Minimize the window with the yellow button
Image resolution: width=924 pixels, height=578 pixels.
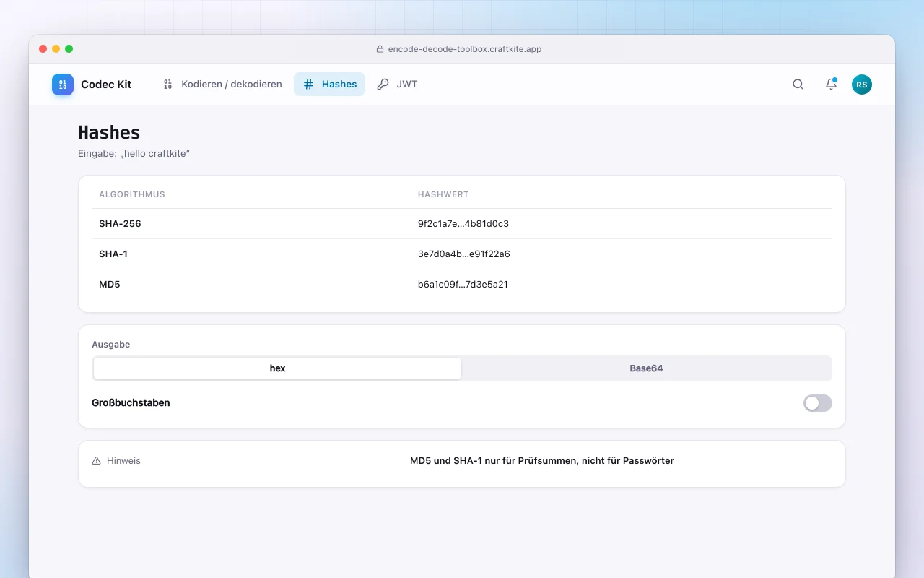tap(56, 49)
